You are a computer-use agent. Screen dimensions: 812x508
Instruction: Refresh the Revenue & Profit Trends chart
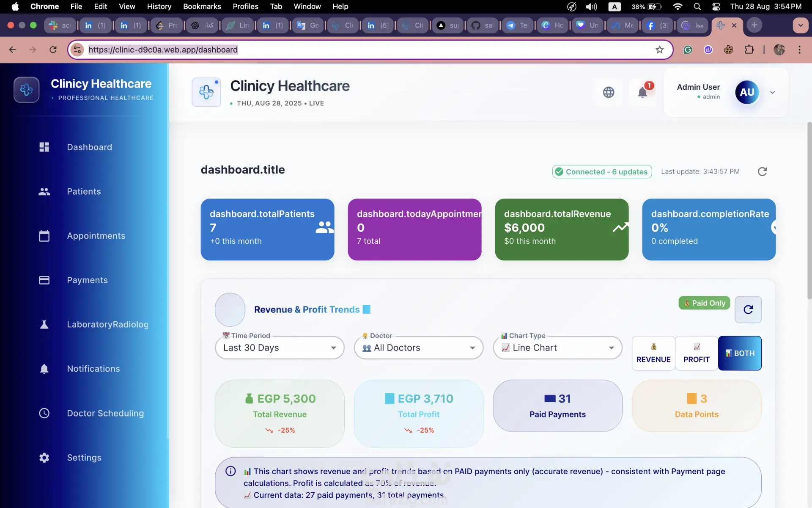(748, 309)
